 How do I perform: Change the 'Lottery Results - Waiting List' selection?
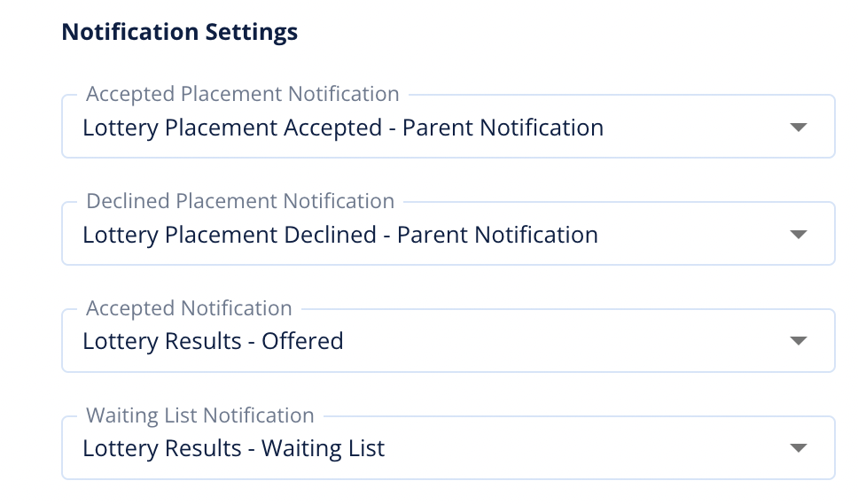[x=233, y=448]
